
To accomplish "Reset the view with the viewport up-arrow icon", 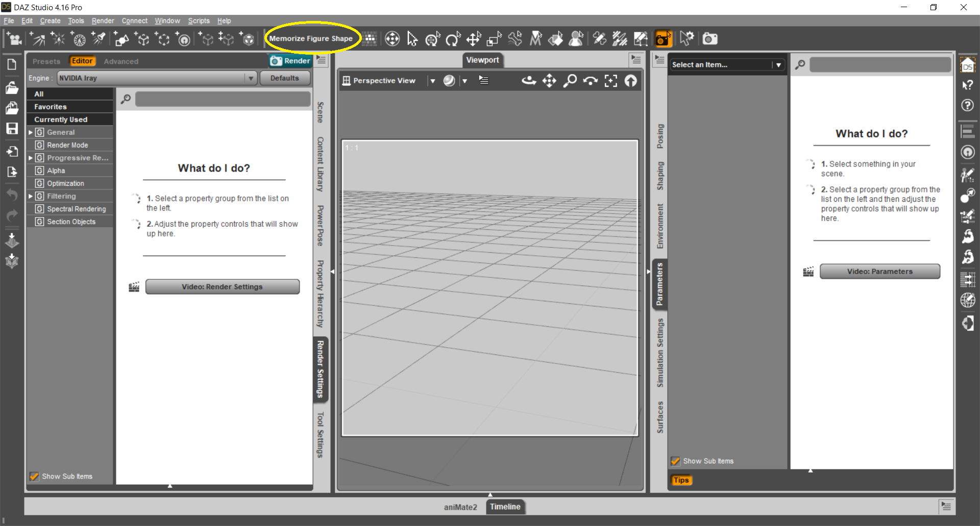I will click(x=631, y=81).
